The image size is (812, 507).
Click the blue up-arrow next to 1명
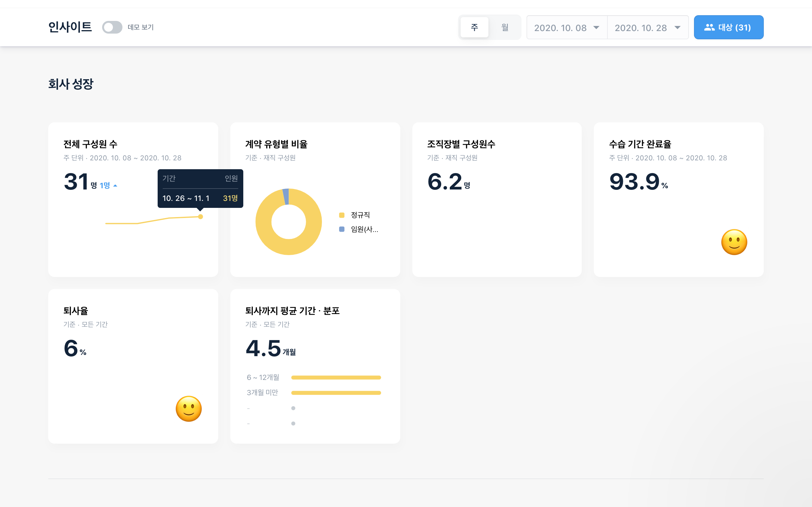(x=115, y=185)
